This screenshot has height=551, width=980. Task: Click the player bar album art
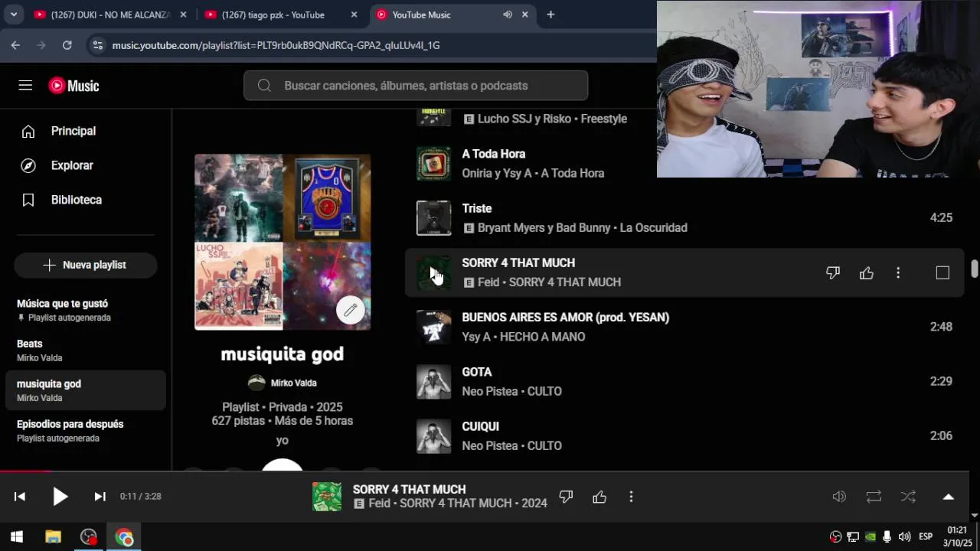coord(327,497)
